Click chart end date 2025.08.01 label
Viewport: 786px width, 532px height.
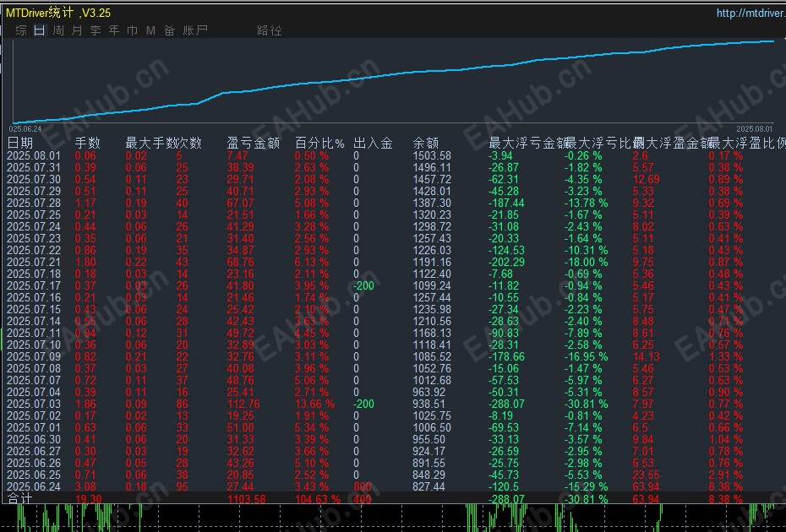point(754,128)
